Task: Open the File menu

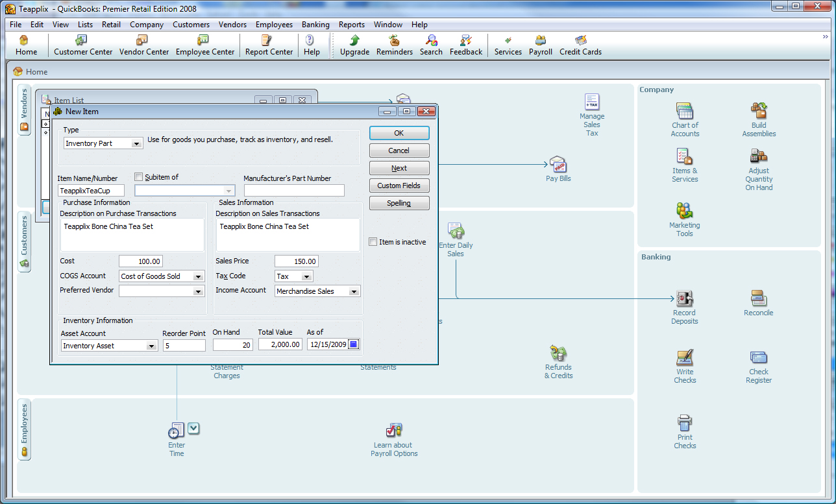Action: pyautogui.click(x=16, y=25)
